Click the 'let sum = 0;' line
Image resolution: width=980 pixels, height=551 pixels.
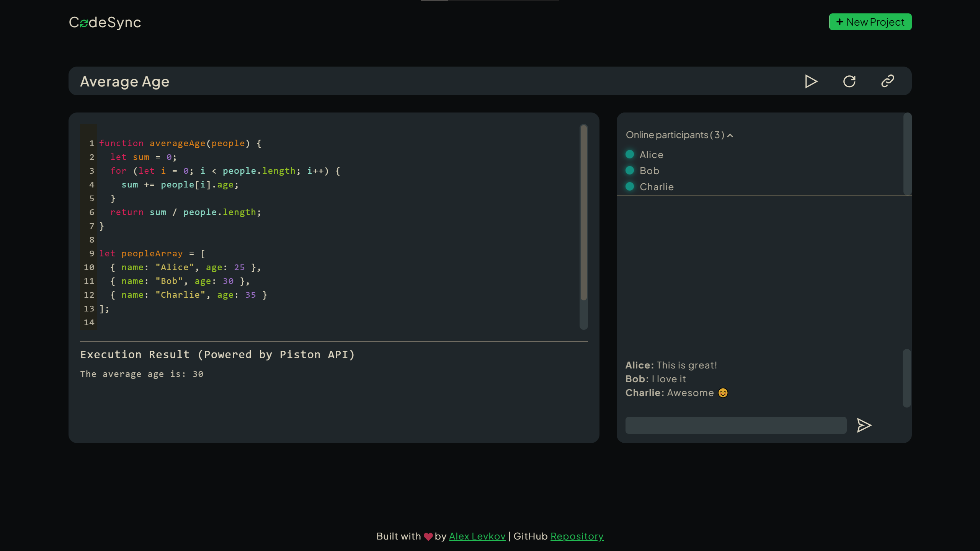click(x=144, y=157)
